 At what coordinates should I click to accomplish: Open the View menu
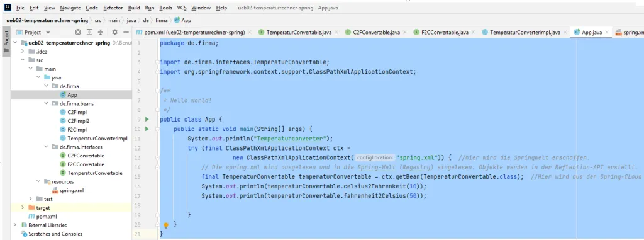(49, 8)
